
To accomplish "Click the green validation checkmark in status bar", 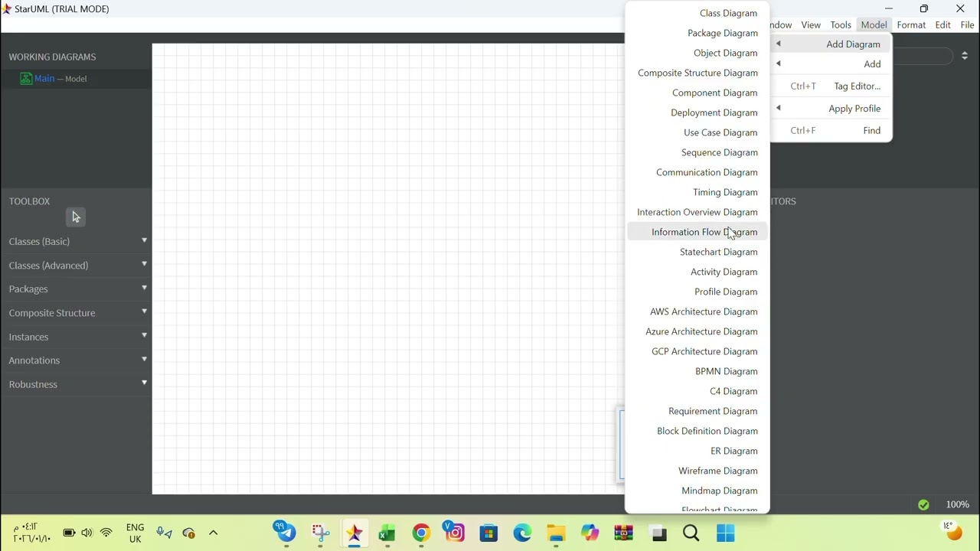I will pyautogui.click(x=923, y=504).
